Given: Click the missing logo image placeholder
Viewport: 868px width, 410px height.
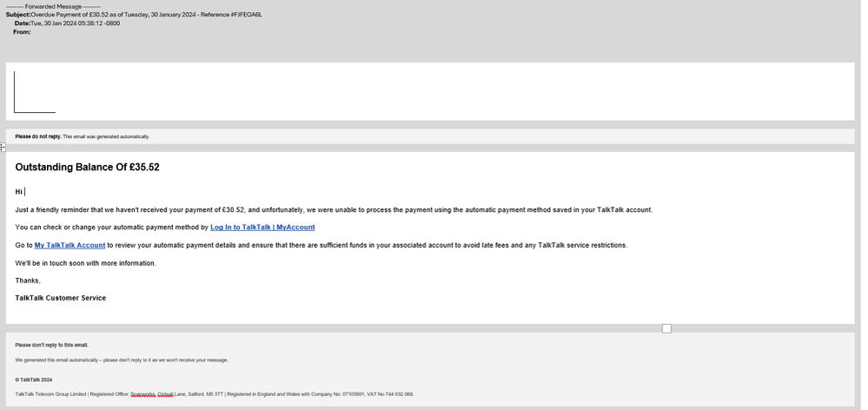Looking at the screenshot, I should tap(35, 92).
